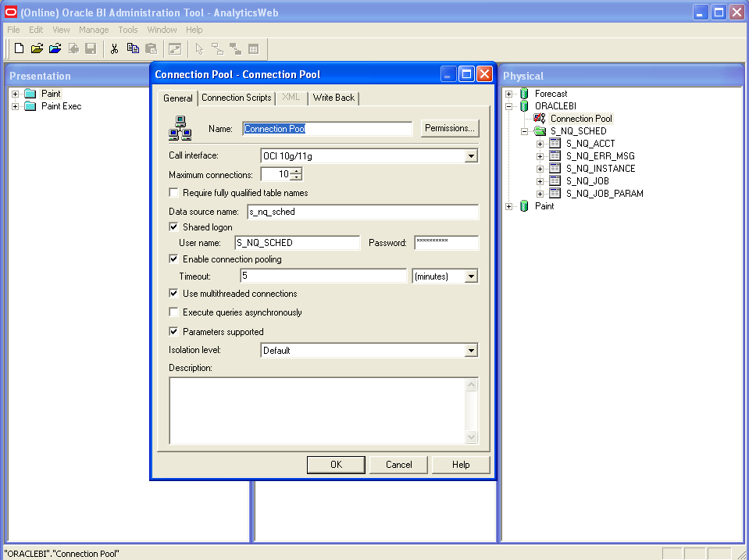Click the Check In Changes toolbar icon

click(73, 48)
